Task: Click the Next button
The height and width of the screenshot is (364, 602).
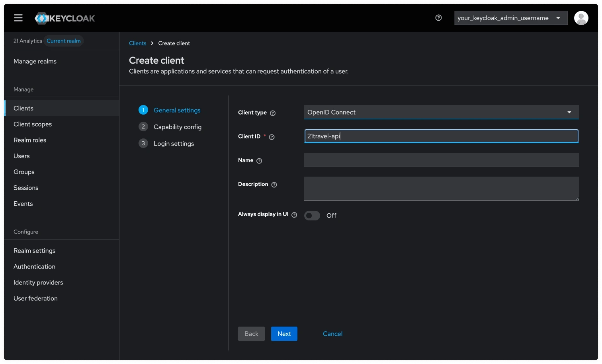Action: [284, 334]
